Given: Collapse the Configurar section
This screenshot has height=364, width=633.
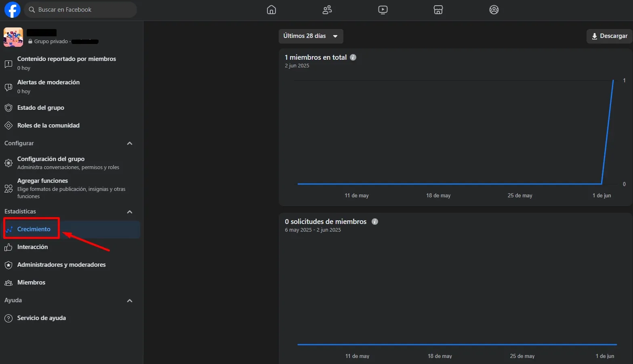Looking at the screenshot, I should pos(130,143).
